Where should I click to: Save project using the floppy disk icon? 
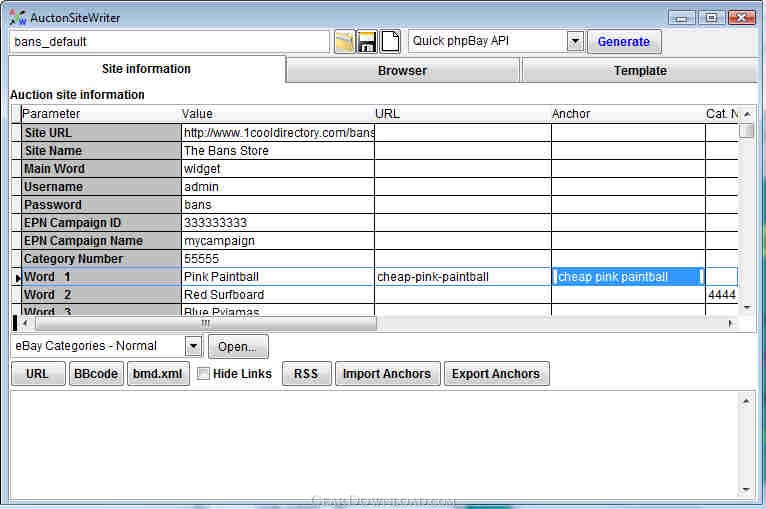[367, 42]
